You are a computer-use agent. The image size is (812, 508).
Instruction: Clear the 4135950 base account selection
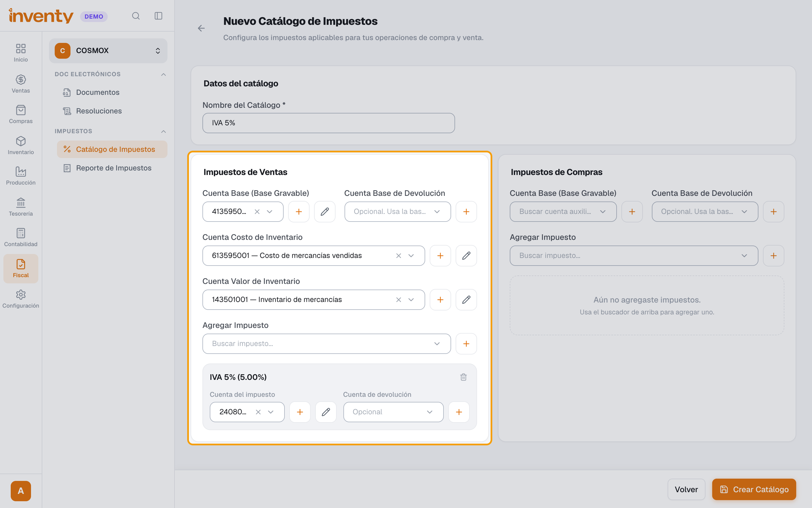(x=257, y=212)
